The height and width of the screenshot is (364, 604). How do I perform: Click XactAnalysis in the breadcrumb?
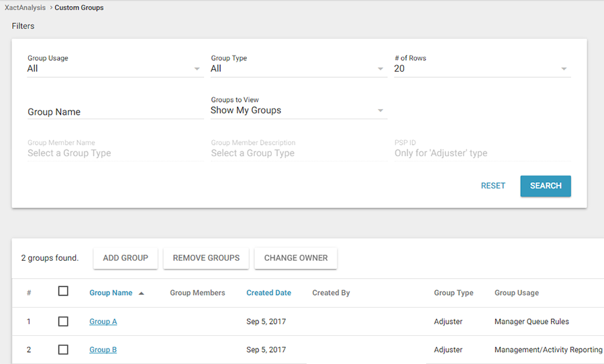click(25, 8)
